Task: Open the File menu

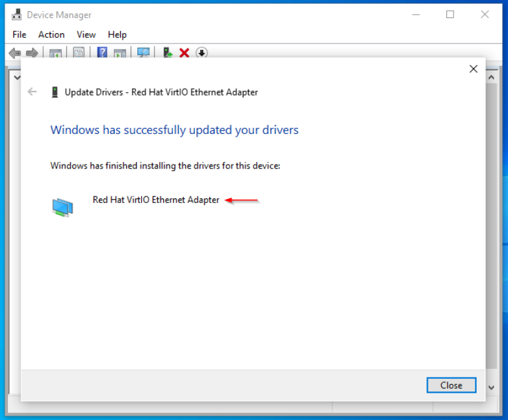Action: 19,35
